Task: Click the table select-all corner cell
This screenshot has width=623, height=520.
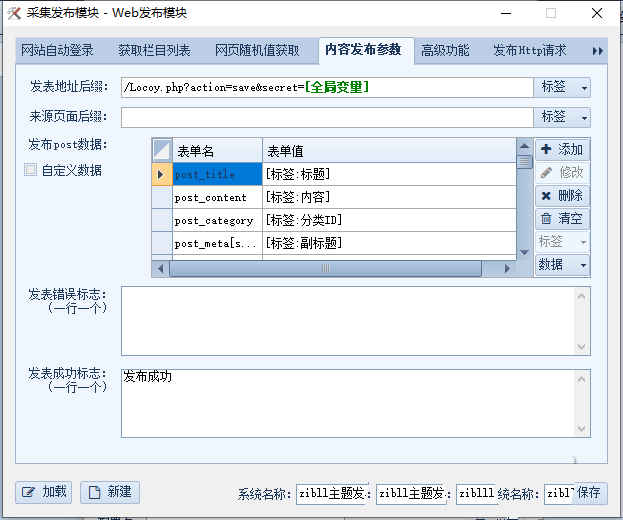Action: (162, 150)
